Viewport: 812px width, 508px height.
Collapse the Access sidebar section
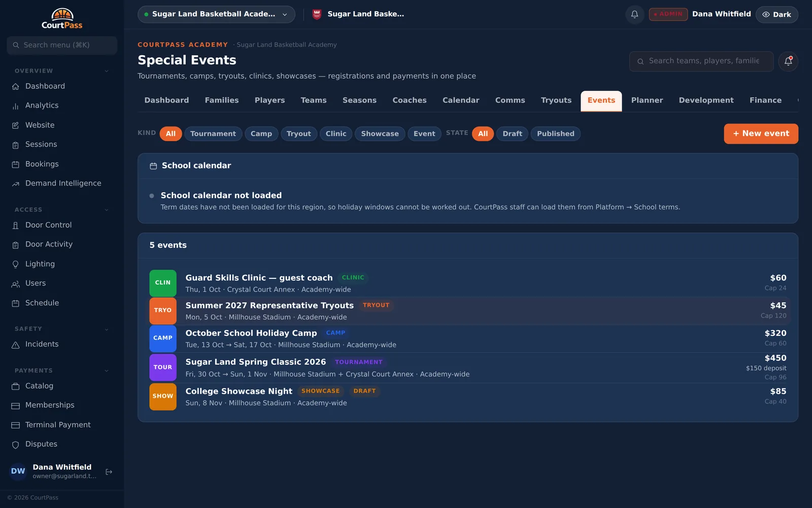[x=107, y=210]
